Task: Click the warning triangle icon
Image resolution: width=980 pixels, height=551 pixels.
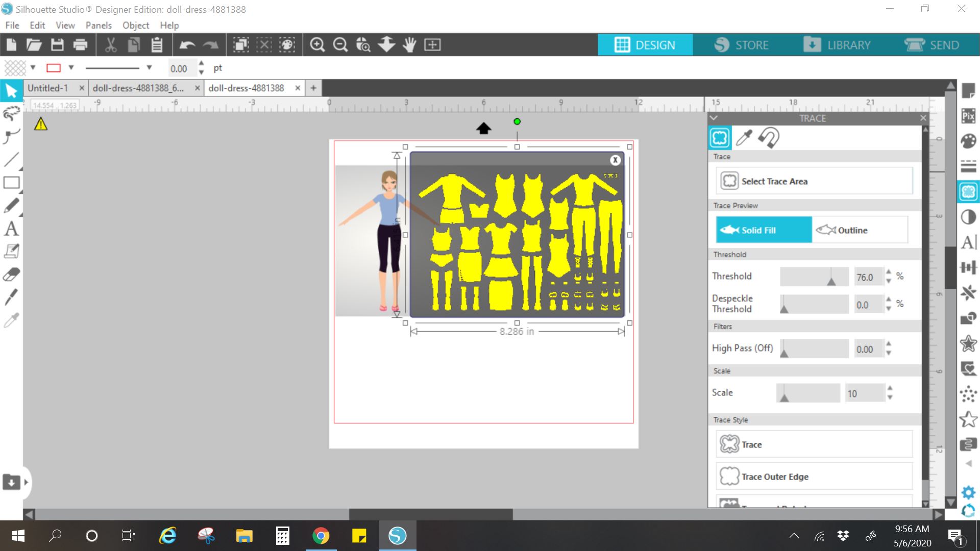Action: click(x=41, y=124)
